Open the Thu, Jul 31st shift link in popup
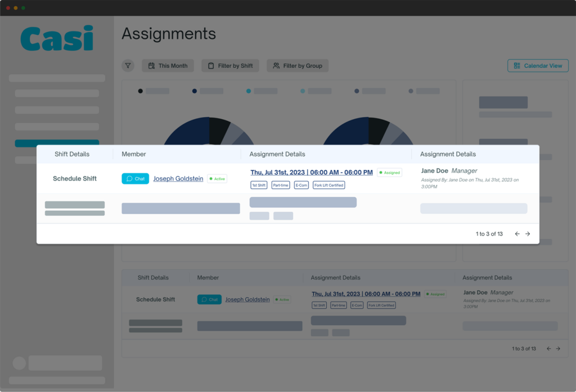Screen dimensions: 576x392 (311, 172)
